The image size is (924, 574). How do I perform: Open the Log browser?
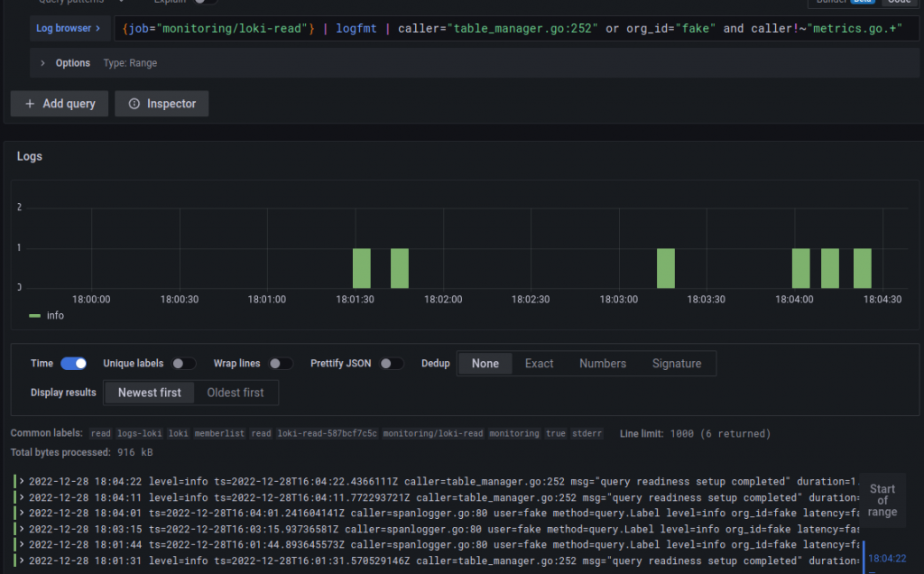click(x=69, y=28)
